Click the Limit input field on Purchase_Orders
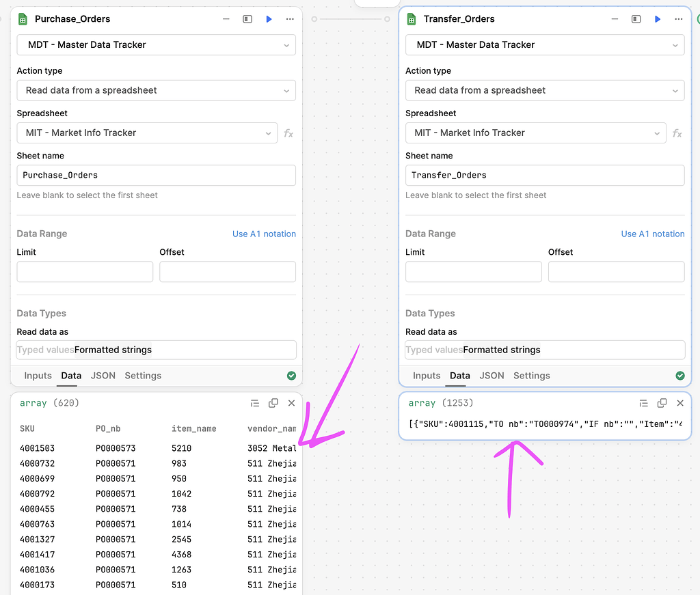Viewport: 700px width, 595px height. 85,271
